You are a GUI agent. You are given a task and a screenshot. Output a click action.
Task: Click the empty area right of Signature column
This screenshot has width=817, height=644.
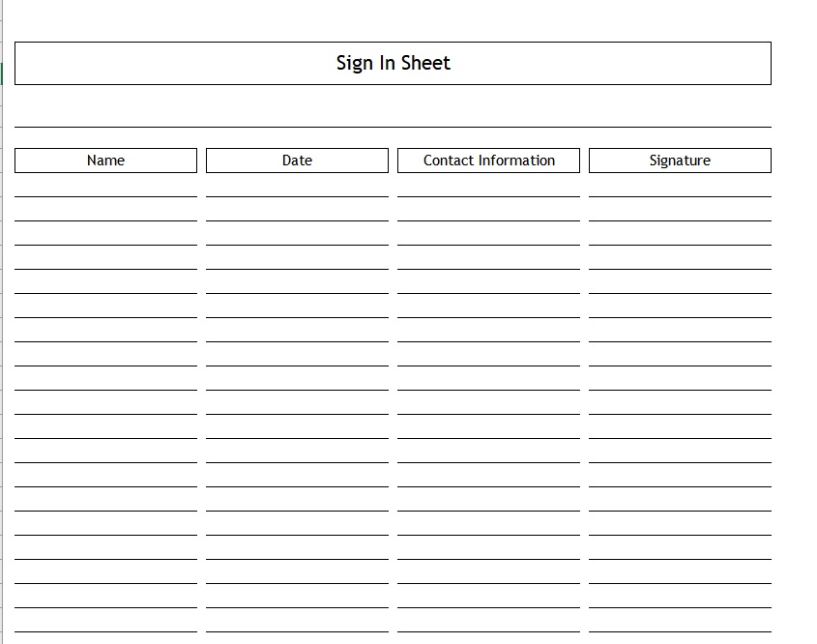click(x=793, y=365)
